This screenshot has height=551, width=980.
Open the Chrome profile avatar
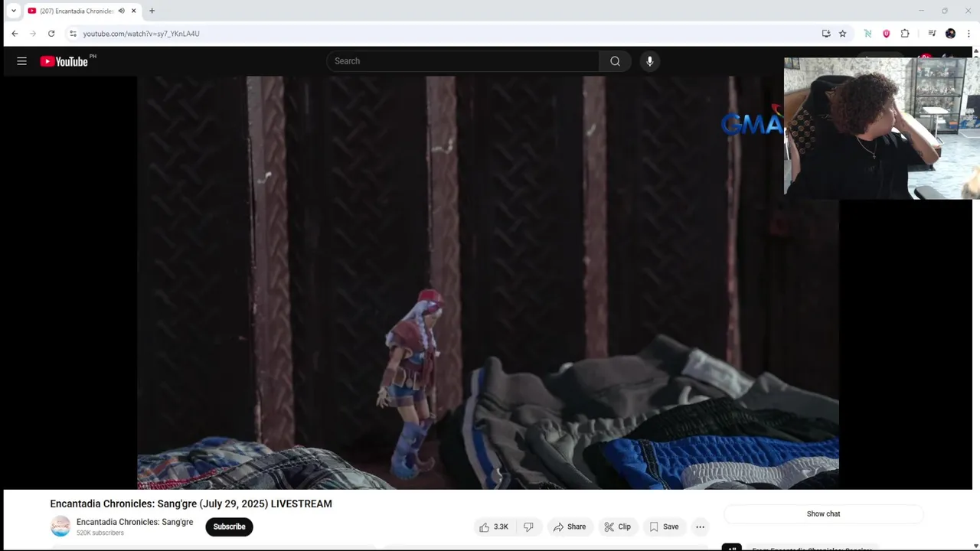(950, 34)
